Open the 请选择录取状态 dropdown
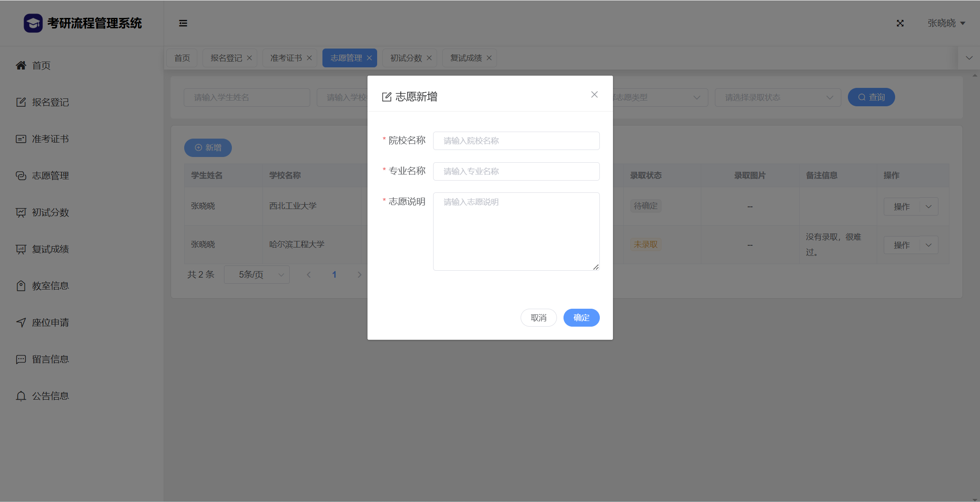The image size is (980, 502). tap(777, 98)
